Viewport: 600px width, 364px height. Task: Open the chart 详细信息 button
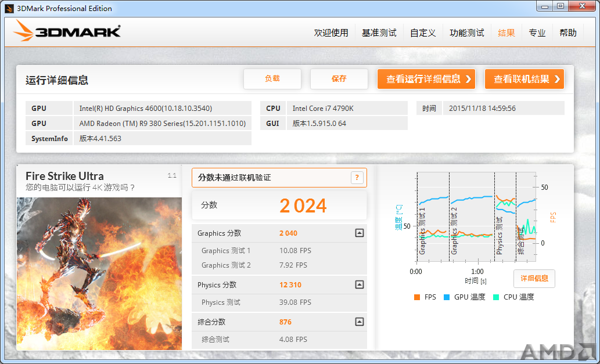point(534,278)
